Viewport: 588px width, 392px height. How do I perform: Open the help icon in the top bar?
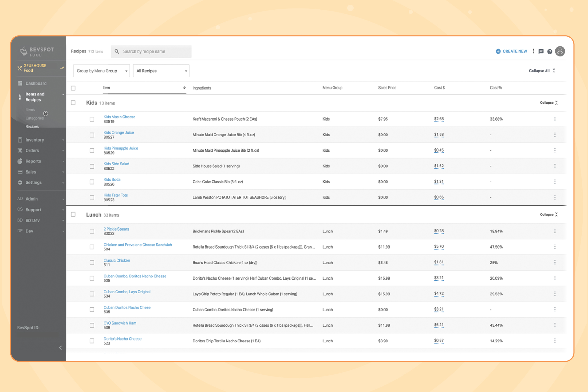point(550,51)
